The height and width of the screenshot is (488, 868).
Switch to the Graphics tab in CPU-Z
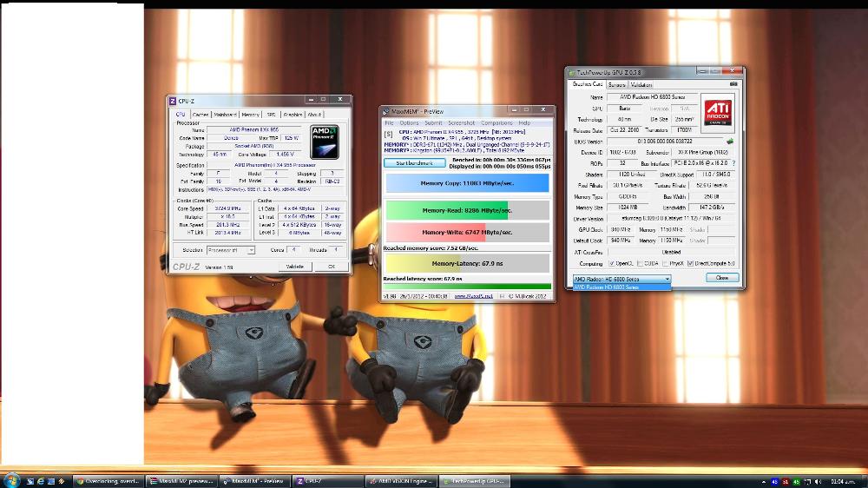pos(293,115)
